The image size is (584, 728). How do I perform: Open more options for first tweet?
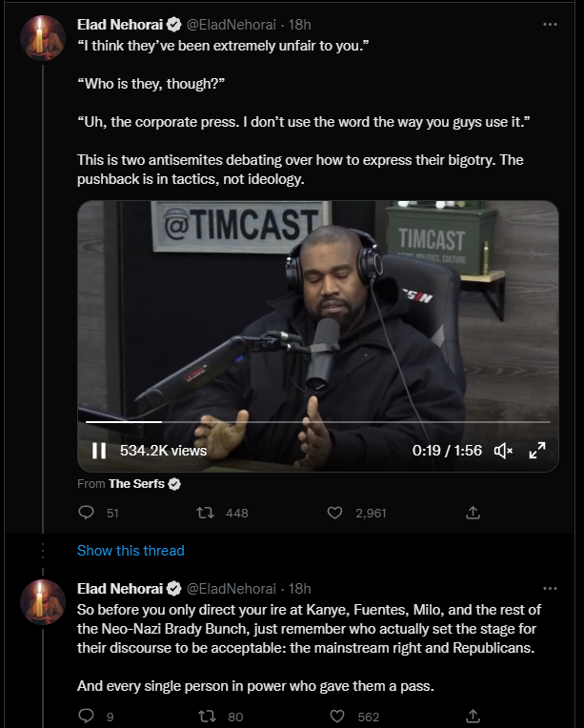(549, 23)
